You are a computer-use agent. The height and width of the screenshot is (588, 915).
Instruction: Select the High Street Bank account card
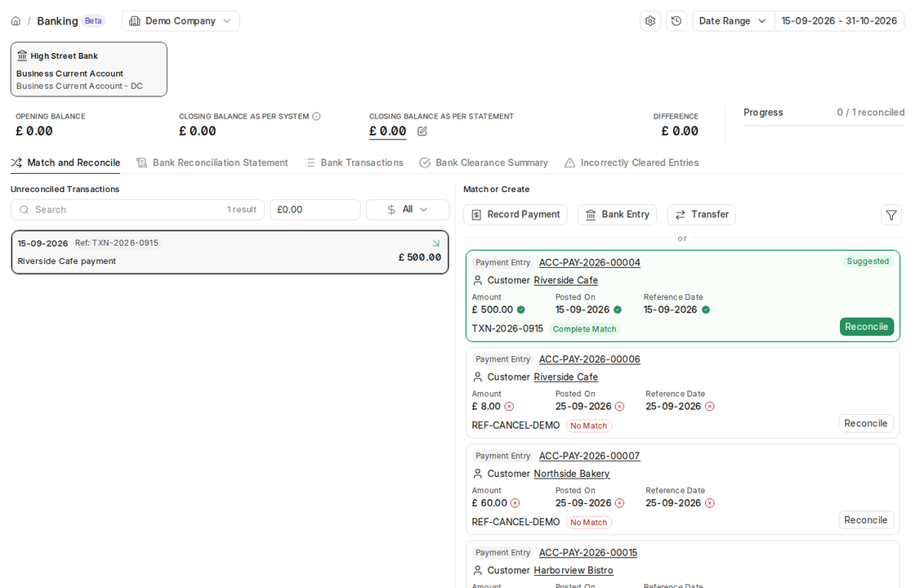point(89,69)
